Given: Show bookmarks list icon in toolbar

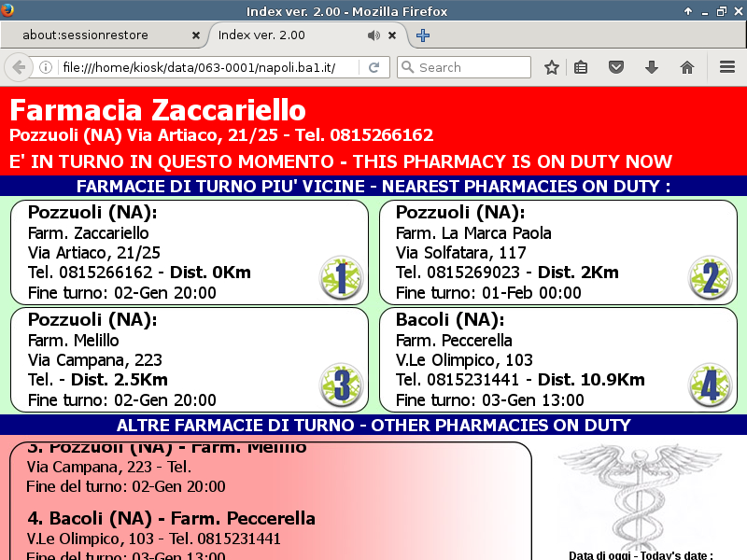Looking at the screenshot, I should pos(581,67).
